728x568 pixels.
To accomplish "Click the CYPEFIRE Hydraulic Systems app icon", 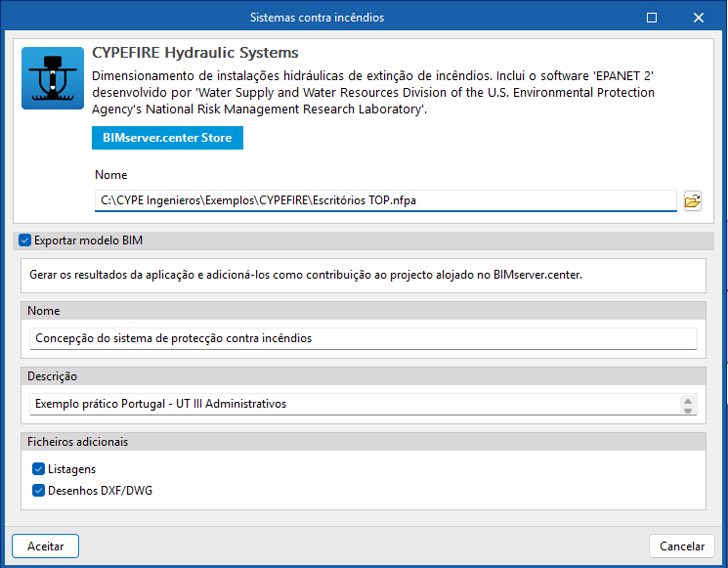I will 53,78.
